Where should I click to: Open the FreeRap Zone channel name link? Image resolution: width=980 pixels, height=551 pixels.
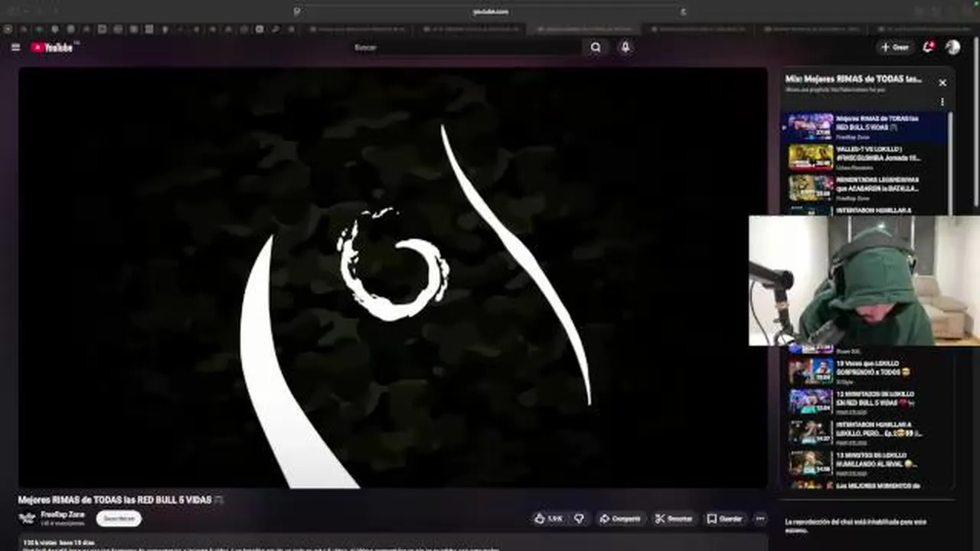click(63, 514)
